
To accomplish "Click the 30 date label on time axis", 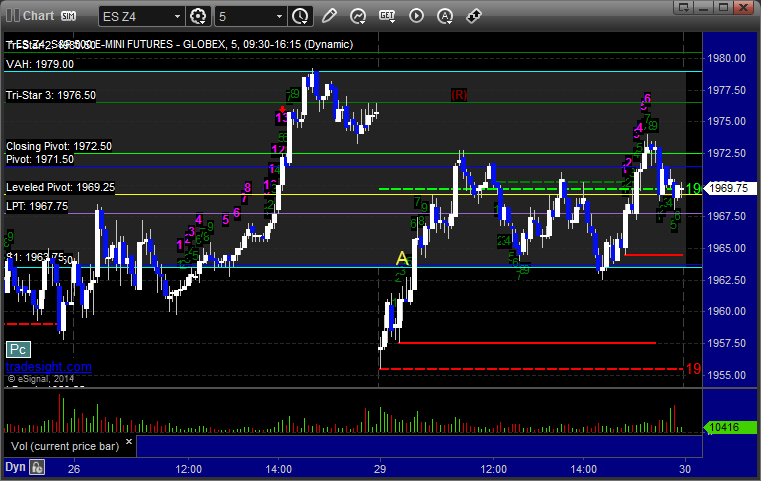I will [x=685, y=469].
